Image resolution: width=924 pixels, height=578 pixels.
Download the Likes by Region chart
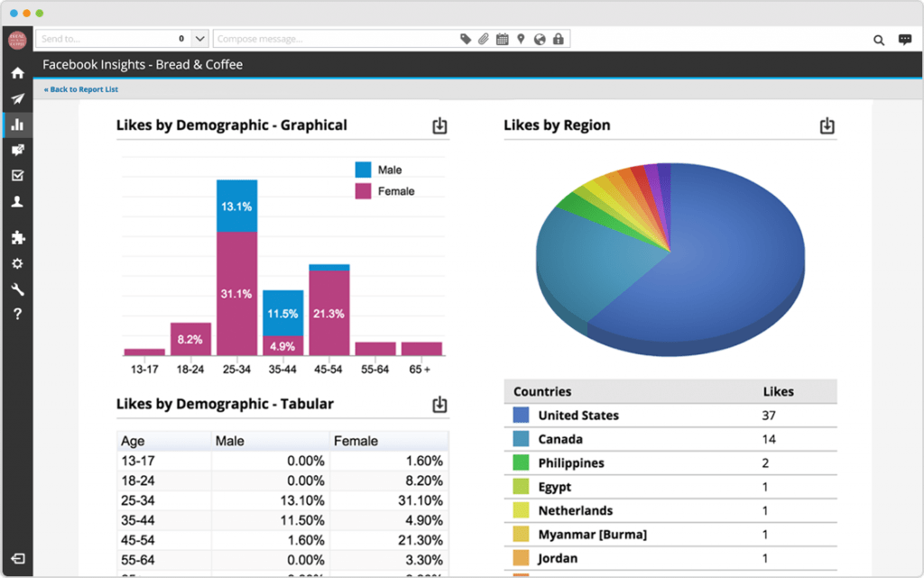pos(827,126)
